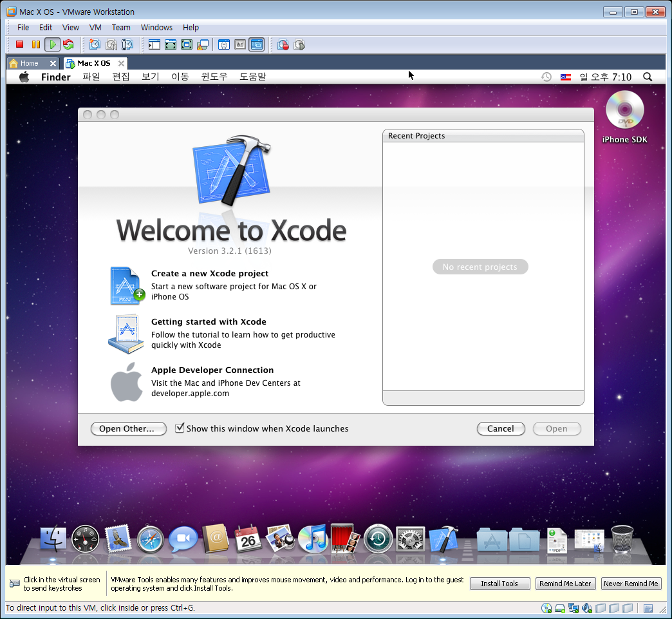Open the VMware Help menu
This screenshot has height=619, width=672.
(191, 28)
